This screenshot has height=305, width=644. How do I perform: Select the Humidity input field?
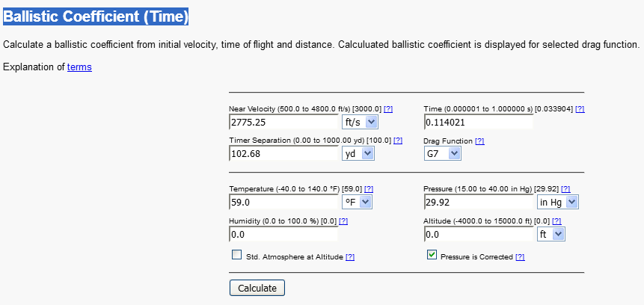(284, 234)
